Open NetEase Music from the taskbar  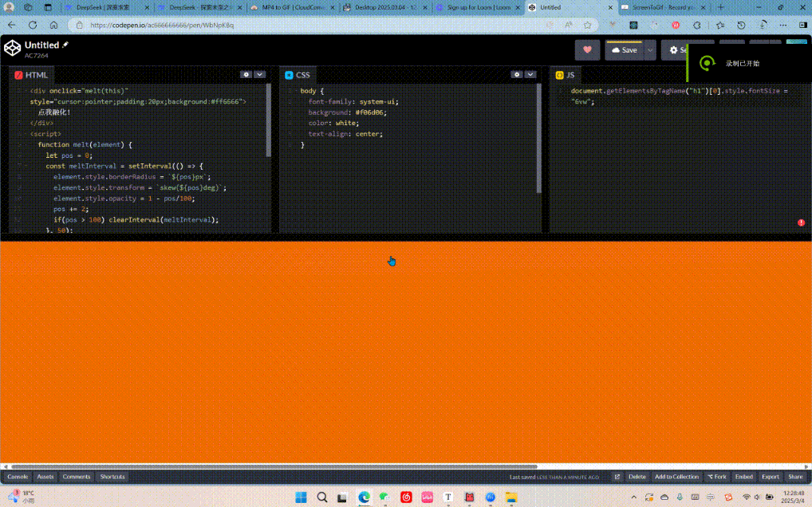[x=406, y=497]
